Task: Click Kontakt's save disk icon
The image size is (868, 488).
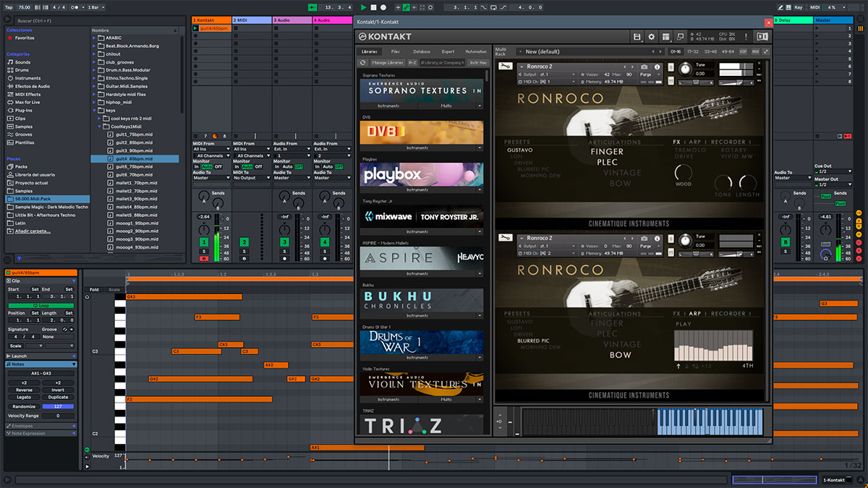Action: tap(637, 36)
